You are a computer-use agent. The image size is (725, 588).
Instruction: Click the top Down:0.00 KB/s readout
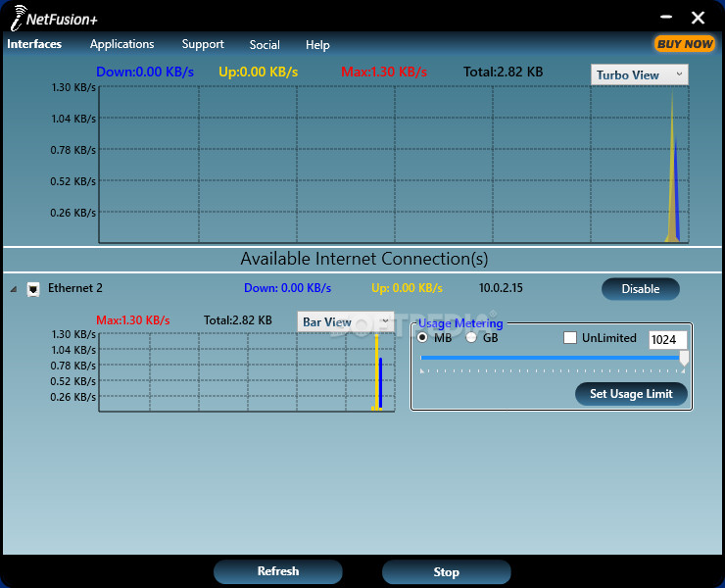coord(145,72)
